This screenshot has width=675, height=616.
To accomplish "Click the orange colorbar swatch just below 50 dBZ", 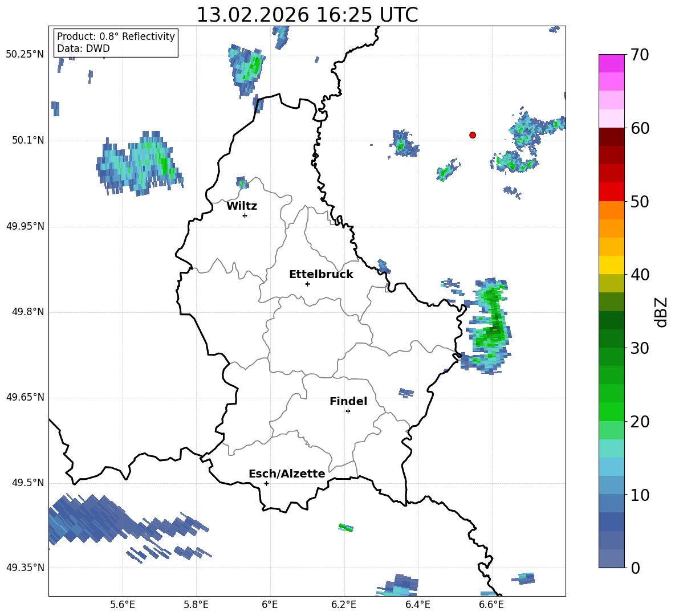I will (x=611, y=210).
